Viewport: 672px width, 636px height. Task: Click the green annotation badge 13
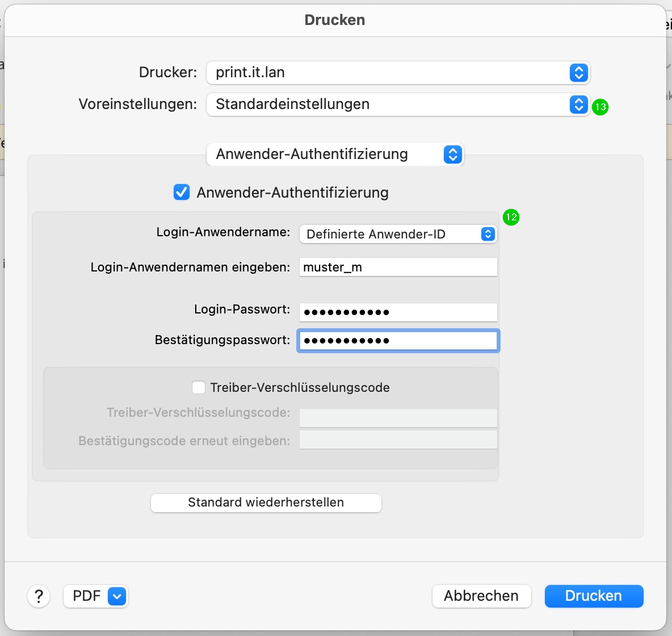coord(600,107)
